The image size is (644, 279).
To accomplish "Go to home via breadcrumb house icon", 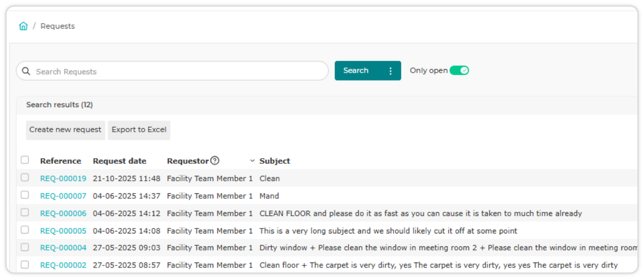I will click(24, 26).
